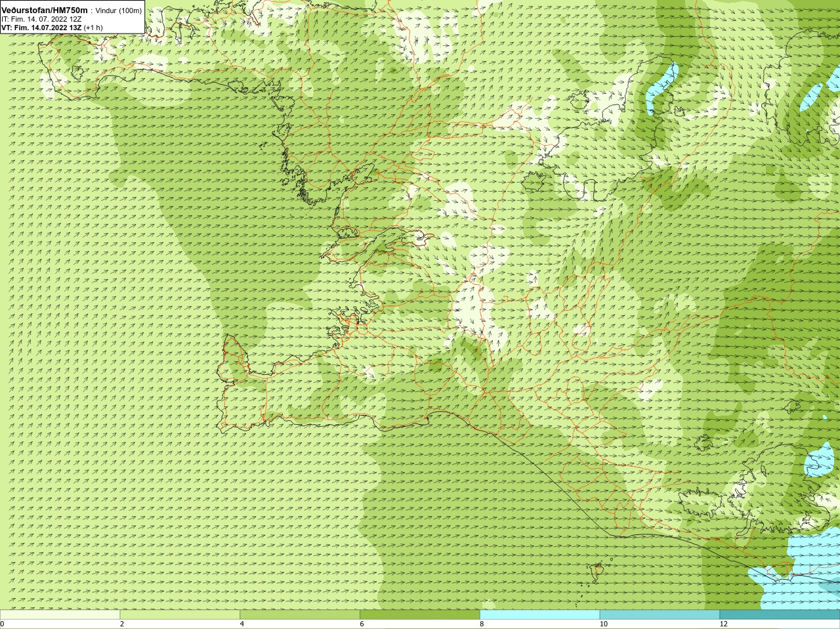Screen dimensions: 840x629
Task: Click the legend value '8'
Action: (482, 624)
